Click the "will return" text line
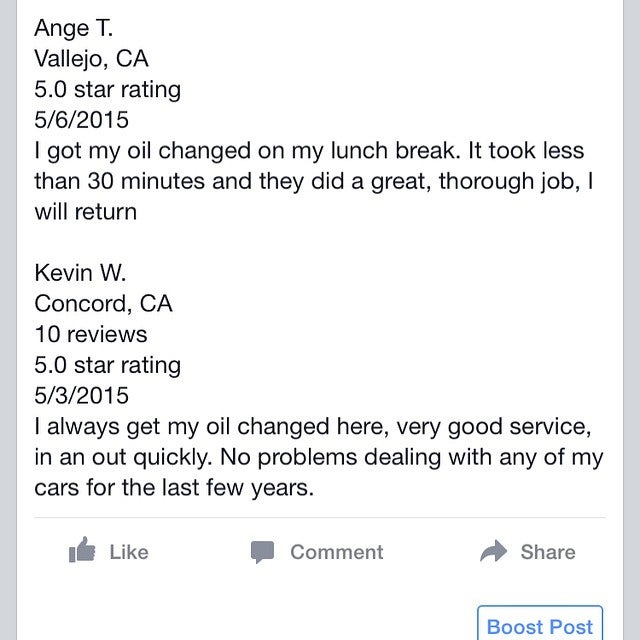 [x=85, y=212]
